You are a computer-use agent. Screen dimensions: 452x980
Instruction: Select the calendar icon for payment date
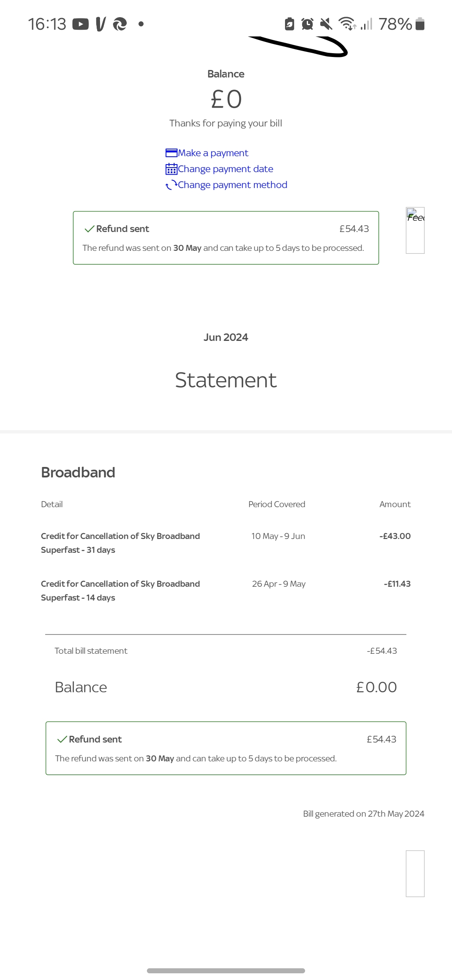point(171,169)
